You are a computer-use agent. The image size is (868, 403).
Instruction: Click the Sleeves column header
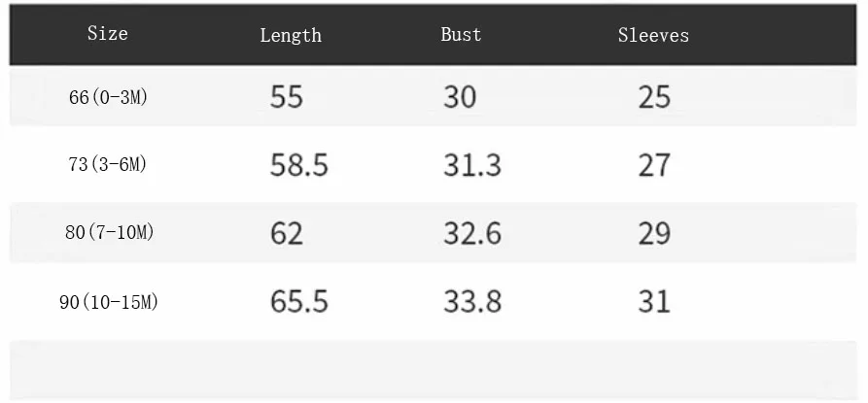pos(653,35)
